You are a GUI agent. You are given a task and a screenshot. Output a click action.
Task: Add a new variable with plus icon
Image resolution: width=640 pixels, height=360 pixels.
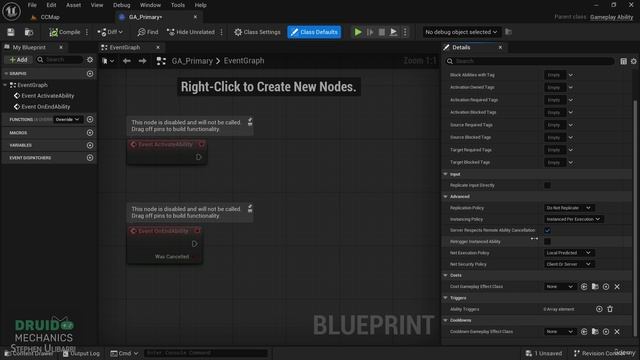tap(90, 145)
